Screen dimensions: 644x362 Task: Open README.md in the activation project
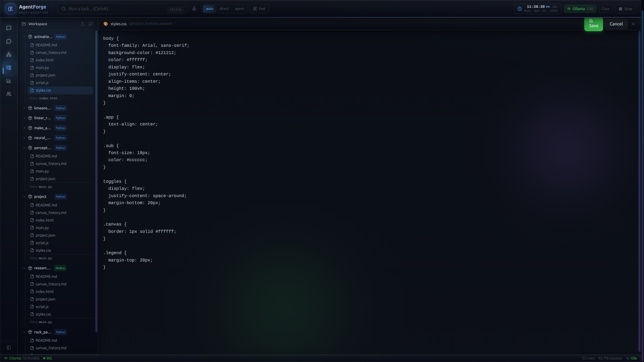(x=60, y=45)
